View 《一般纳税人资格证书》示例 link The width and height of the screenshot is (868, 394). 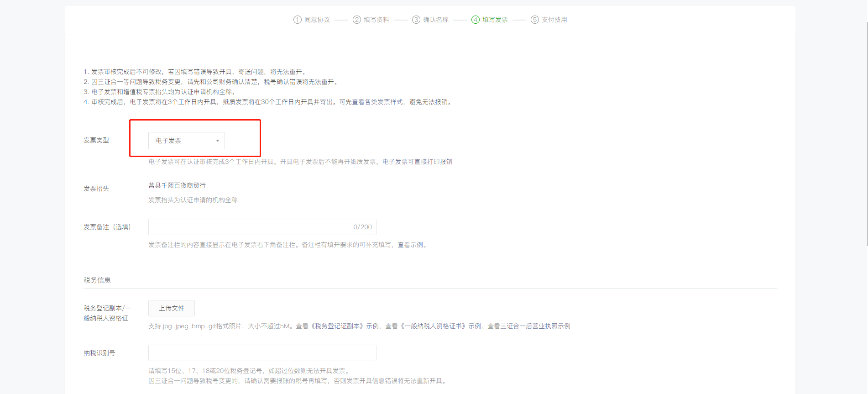point(439,326)
